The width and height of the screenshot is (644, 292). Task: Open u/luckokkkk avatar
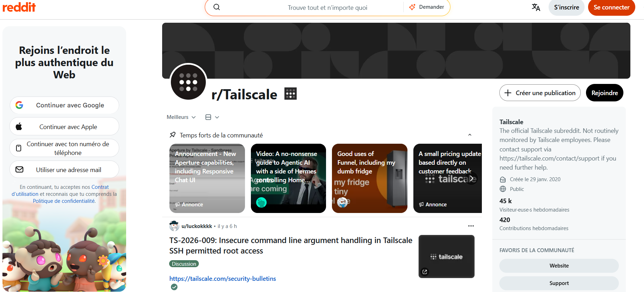click(x=174, y=226)
